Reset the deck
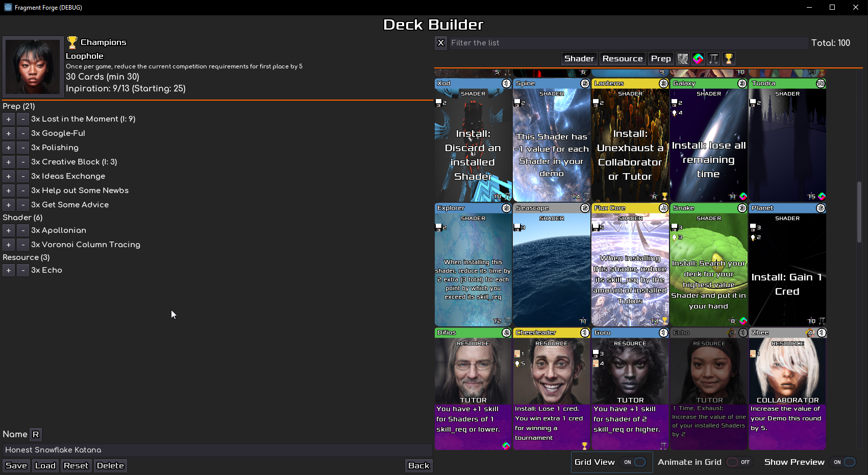This screenshot has height=475, width=868. (x=76, y=466)
